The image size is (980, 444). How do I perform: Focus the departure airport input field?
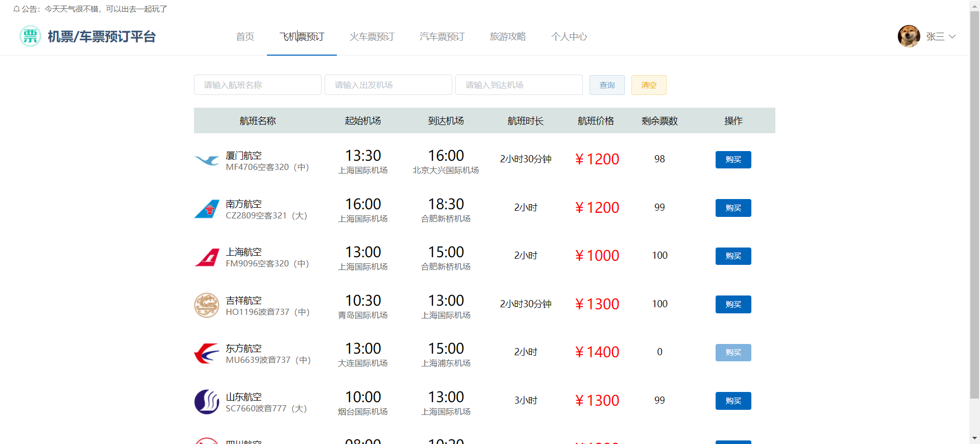tap(388, 85)
